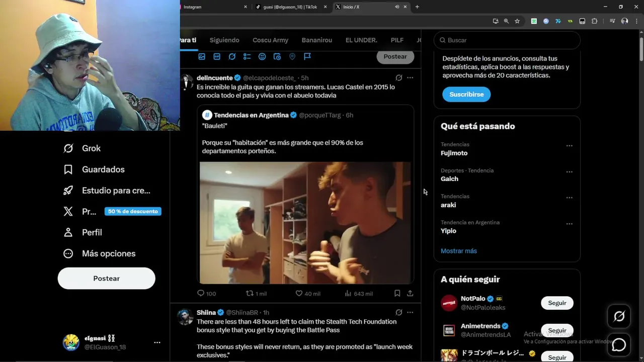Screen dimensions: 644x362
Task: Open Grok from the sidebar
Action: (82, 148)
